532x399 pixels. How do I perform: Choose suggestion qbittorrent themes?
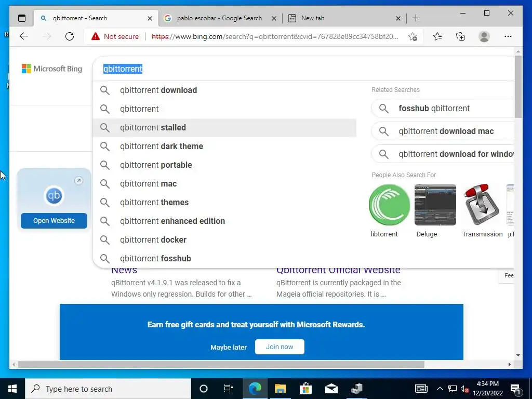224,202
